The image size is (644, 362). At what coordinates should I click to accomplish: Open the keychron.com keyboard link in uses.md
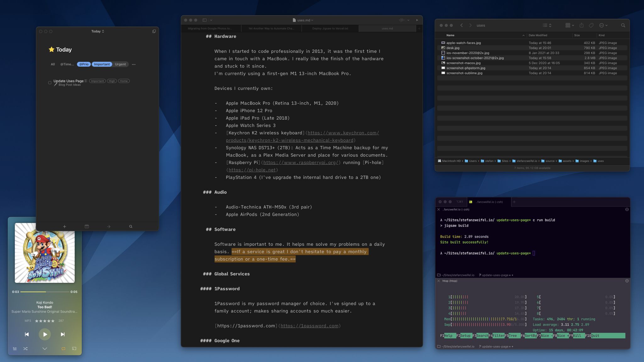342,133
